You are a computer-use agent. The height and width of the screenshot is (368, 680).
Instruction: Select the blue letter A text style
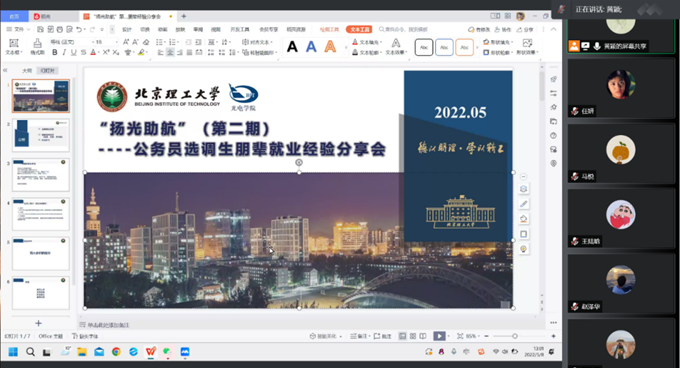click(x=311, y=46)
